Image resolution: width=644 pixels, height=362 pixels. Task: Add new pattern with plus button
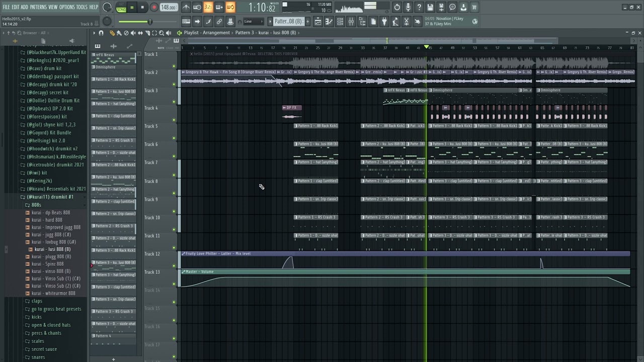point(307,21)
